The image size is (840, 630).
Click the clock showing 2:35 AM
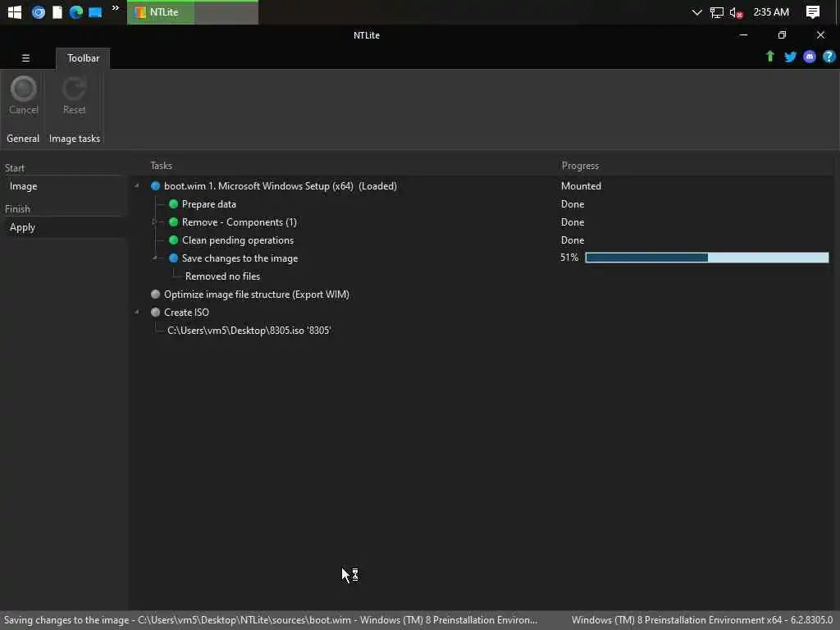point(771,11)
